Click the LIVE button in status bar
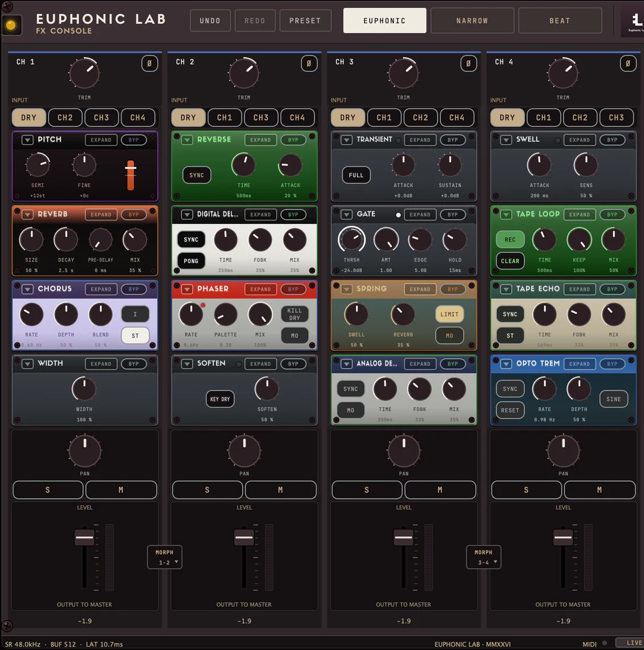This screenshot has height=650, width=644. (631, 643)
